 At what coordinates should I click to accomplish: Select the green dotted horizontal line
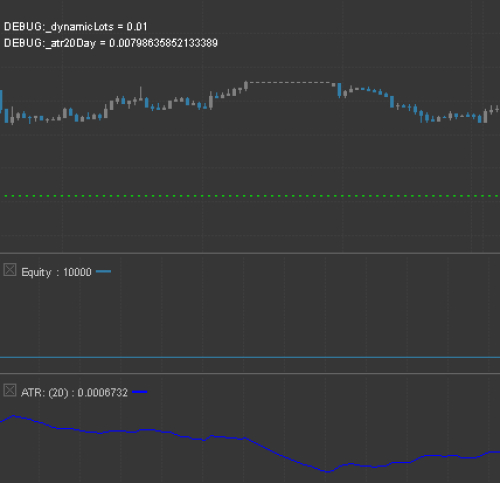tap(250, 196)
